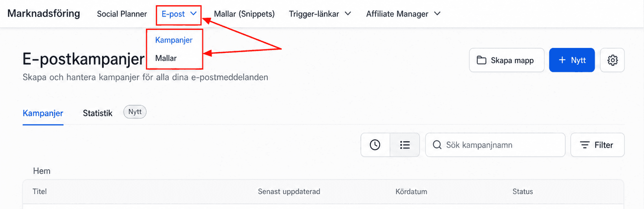Viewport: 644px width, 209px height.
Task: Expand the Trigger-länkar dropdown chevron
Action: coord(348,13)
